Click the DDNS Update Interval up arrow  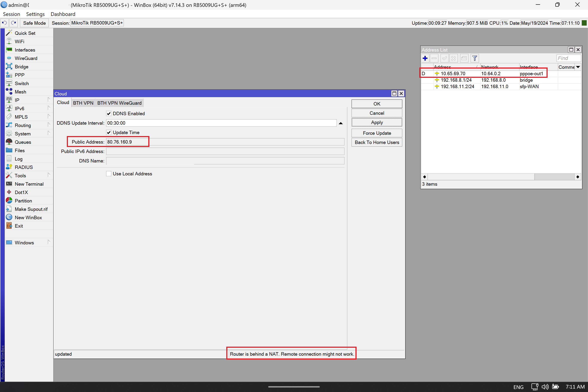pyautogui.click(x=341, y=123)
